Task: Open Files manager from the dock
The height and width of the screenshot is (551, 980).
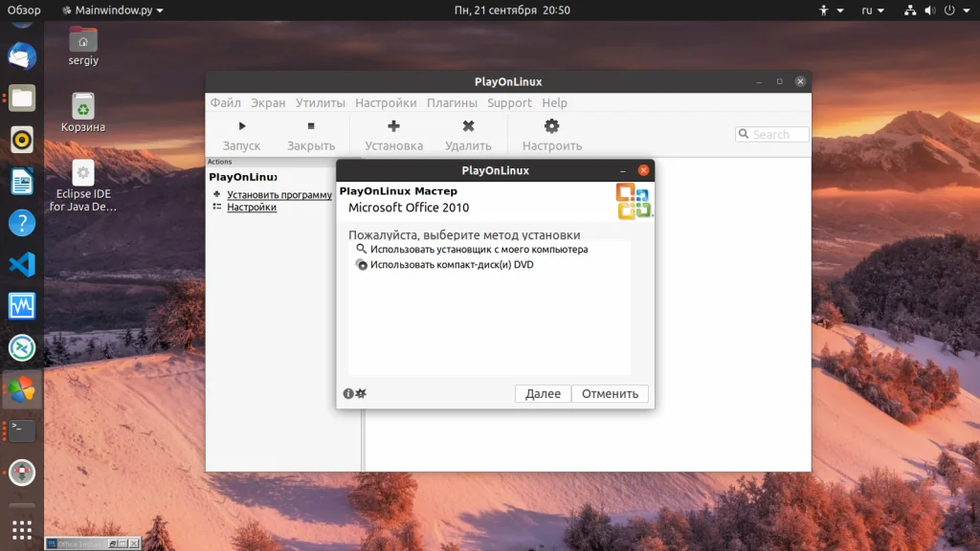Action: click(22, 99)
